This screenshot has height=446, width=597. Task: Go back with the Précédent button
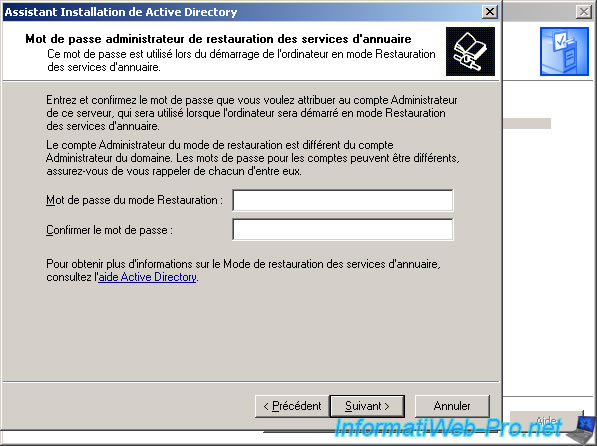[292, 406]
